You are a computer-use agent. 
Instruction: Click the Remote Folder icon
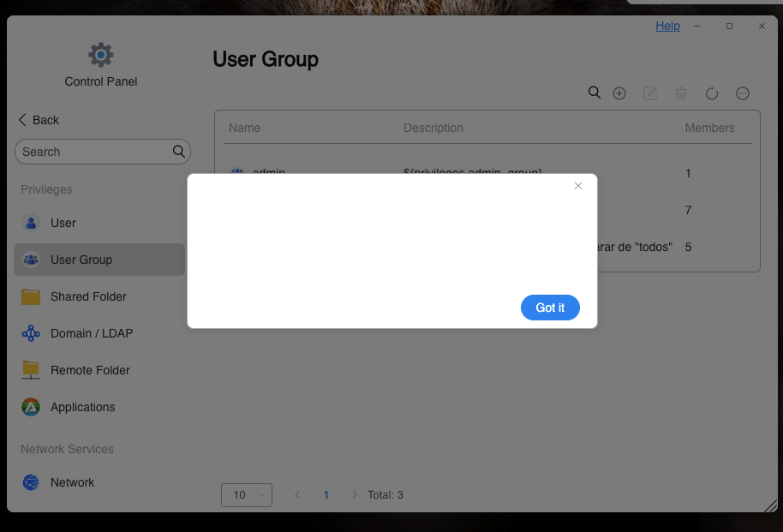coord(31,370)
